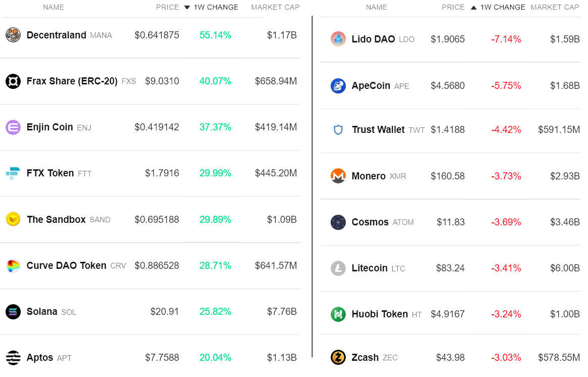The width and height of the screenshot is (588, 377).
Task: Click the Litecoin gray logo icon
Action: click(x=338, y=268)
